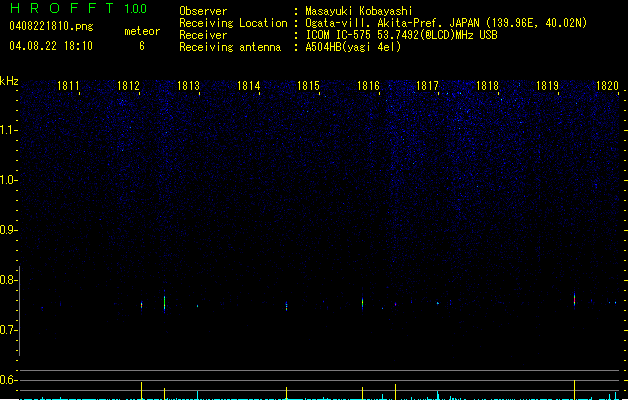The image size is (629, 400).
Task: Select the A504HB(yagi 4el) antenna text
Action: (353, 47)
